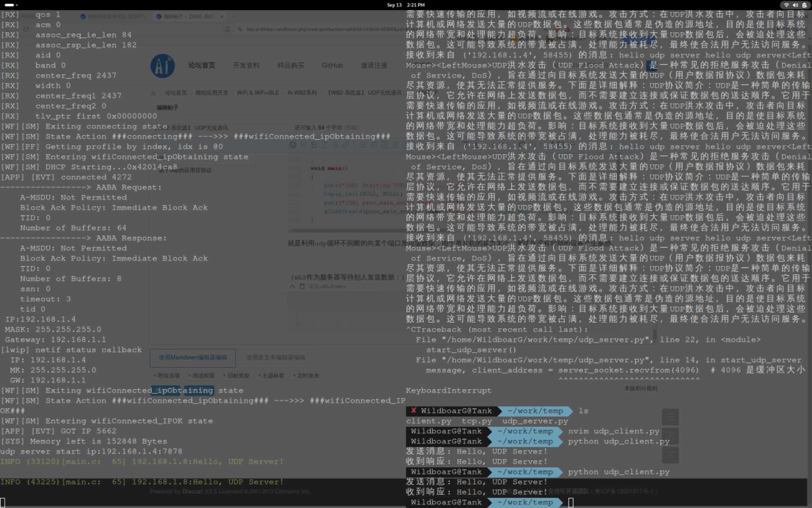Open the 本版积分规则 link
Screen dimensions: 812x508
(x=641, y=388)
